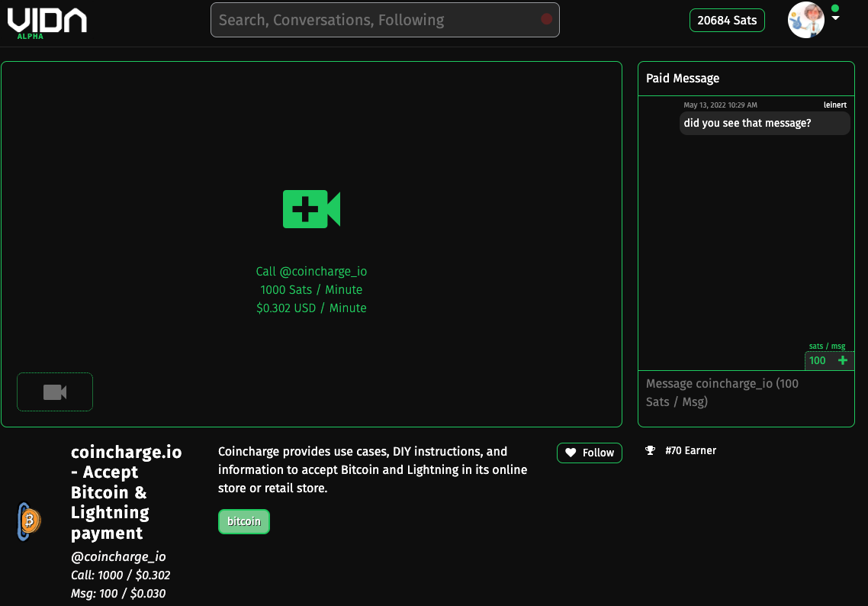Click the heart icon in Follow button

(x=571, y=453)
